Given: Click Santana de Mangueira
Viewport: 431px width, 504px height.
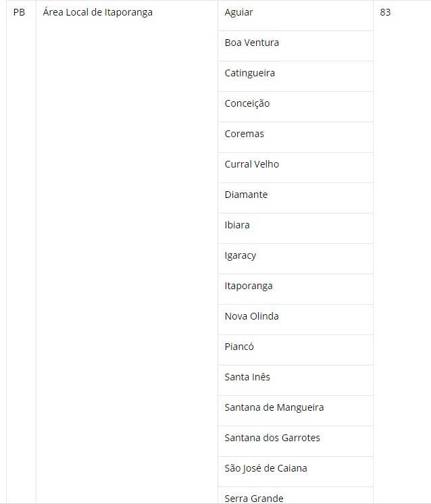Looking at the screenshot, I should click(274, 407).
